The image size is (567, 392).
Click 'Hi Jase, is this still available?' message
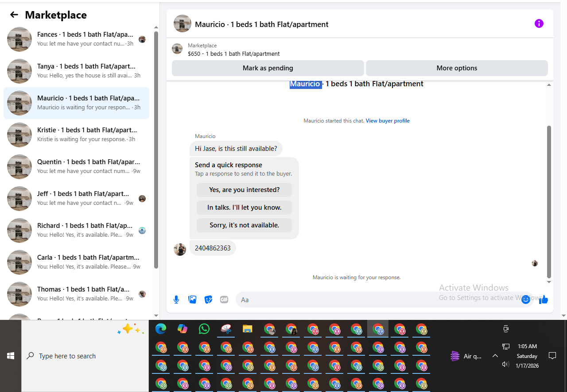[x=236, y=149]
